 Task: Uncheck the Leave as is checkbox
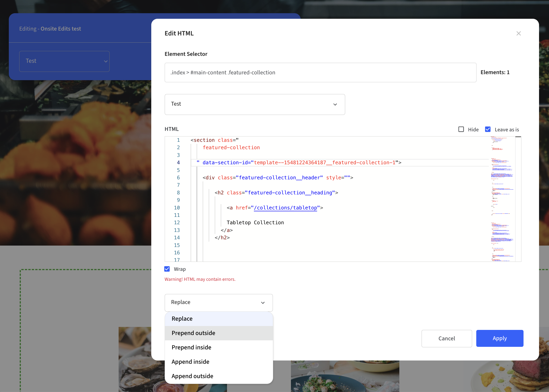coord(488,129)
